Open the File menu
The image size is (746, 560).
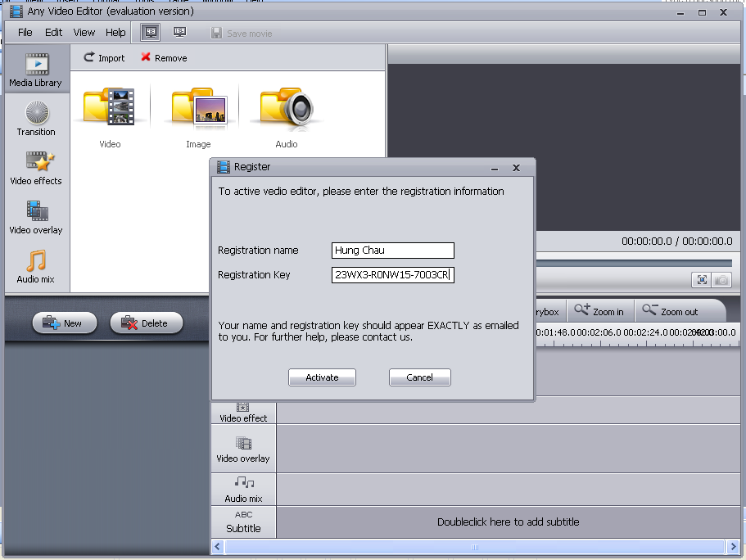click(25, 33)
